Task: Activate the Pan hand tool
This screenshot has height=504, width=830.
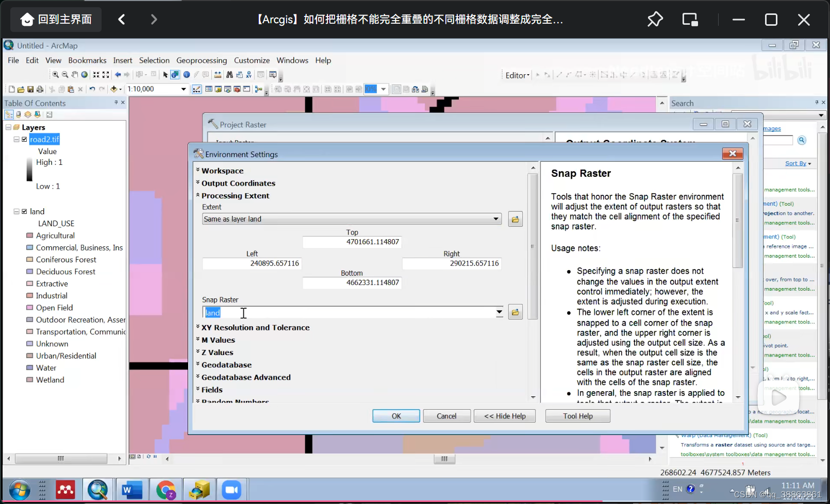Action: pos(75,75)
